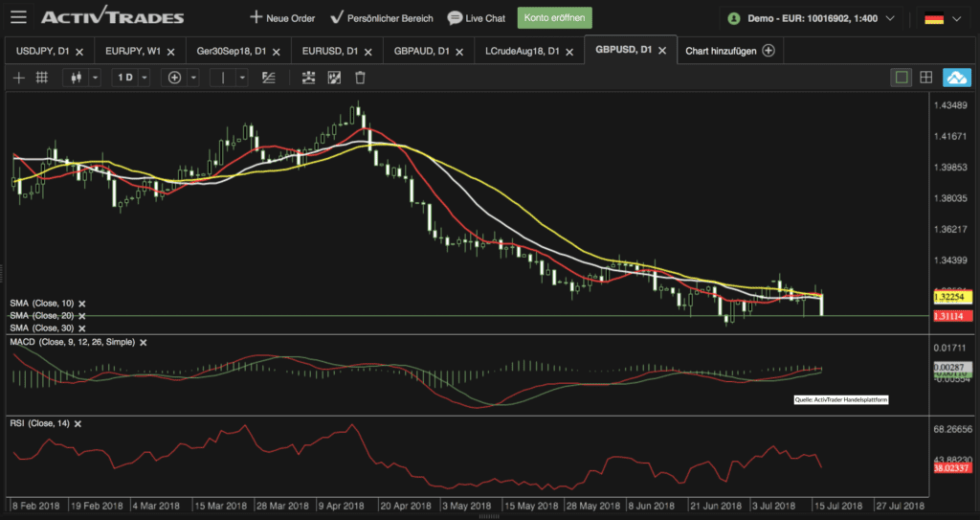Click the chart template icon
Viewport: 980px width, 520px height.
tap(334, 78)
